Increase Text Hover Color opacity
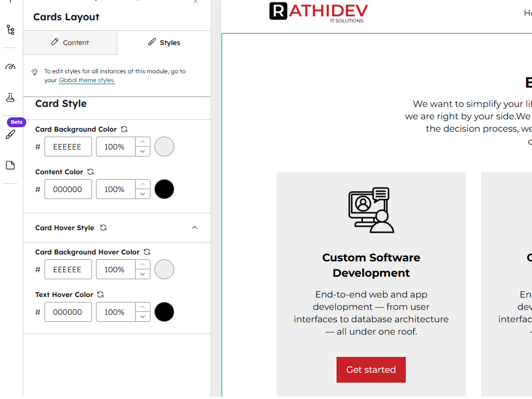 (143, 307)
